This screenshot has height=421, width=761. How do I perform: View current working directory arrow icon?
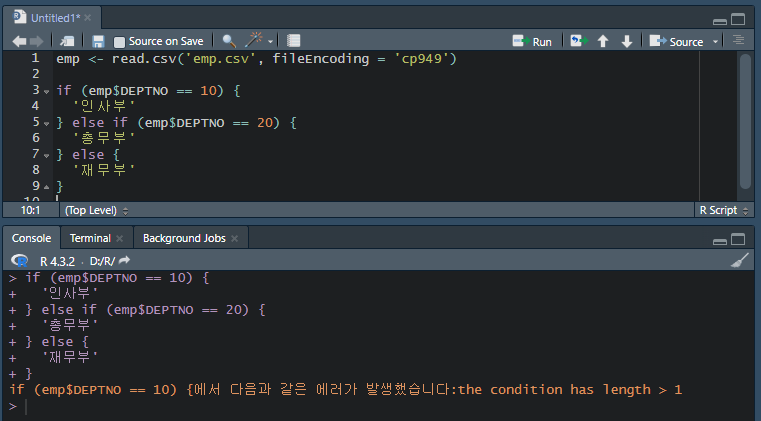pos(125,260)
